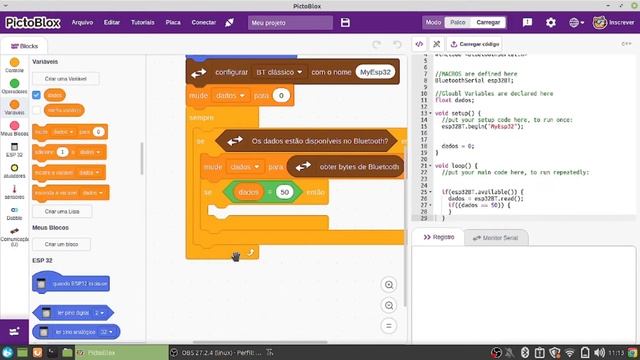This screenshot has height=360, width=640.
Task: Switch to the Registro tab
Action: 438,237
